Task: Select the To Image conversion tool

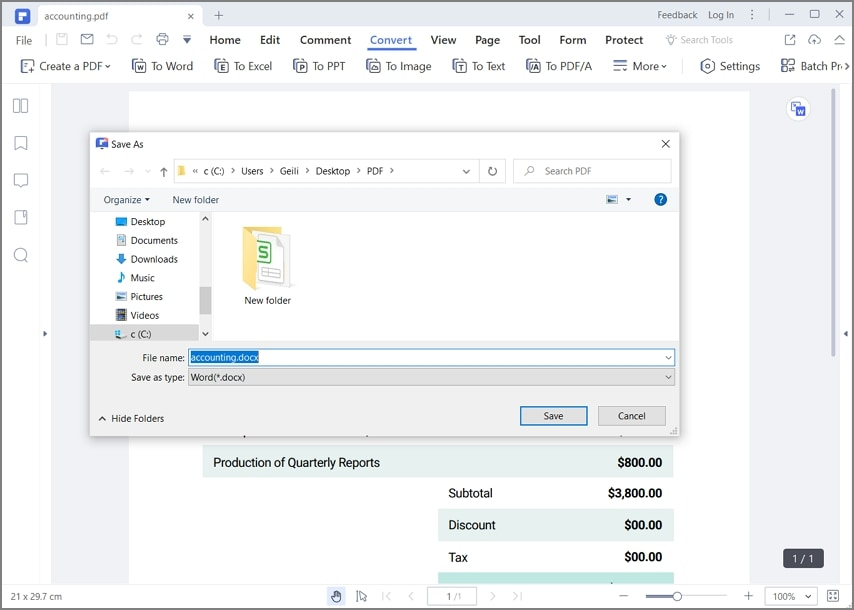Action: (x=398, y=65)
